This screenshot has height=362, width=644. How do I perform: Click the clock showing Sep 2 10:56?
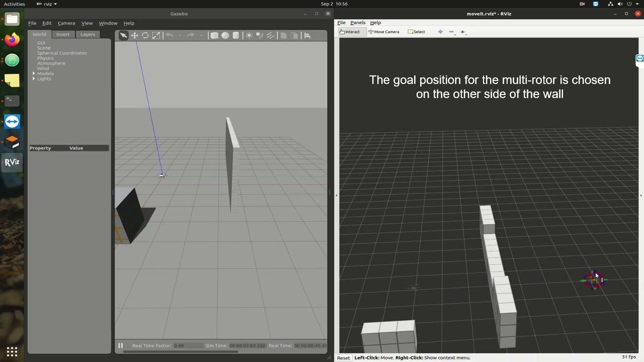[x=334, y=4]
